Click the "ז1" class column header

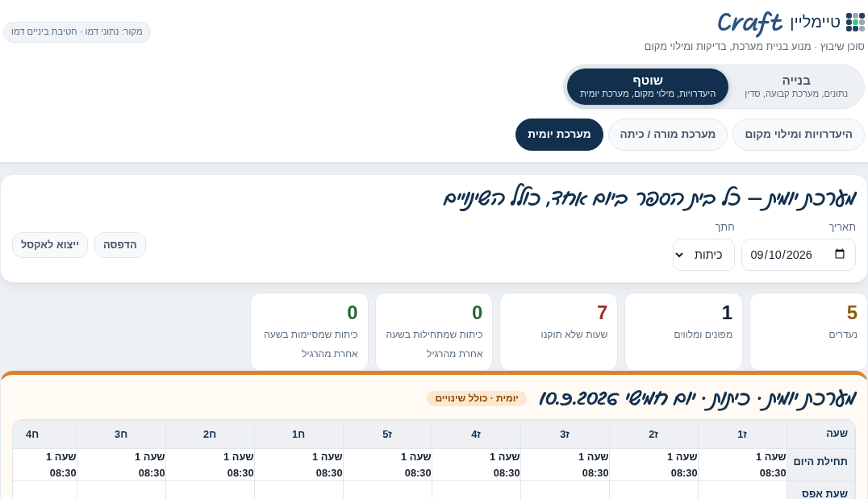tap(742, 435)
